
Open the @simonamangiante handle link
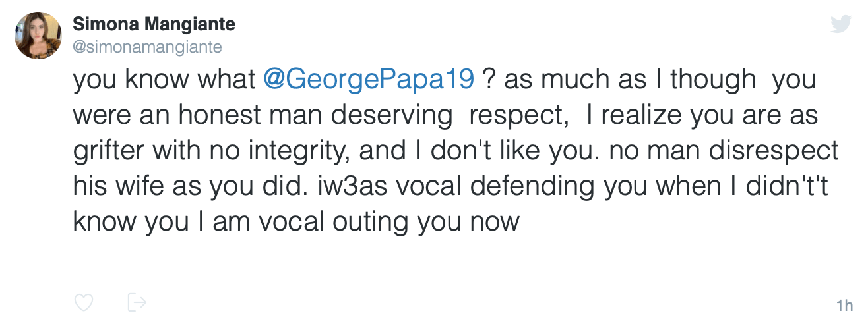tap(148, 47)
